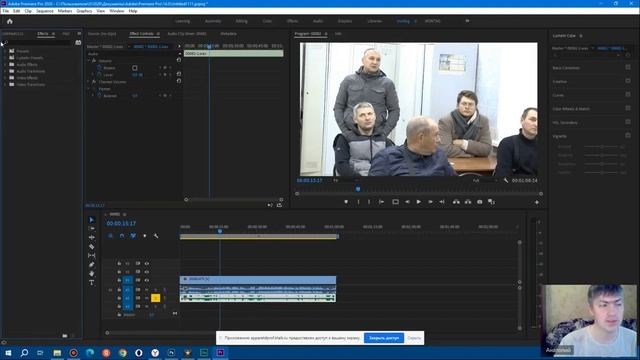Open the playback resolution Full dropdown
The image size is (640, 360).
pos(485,180)
